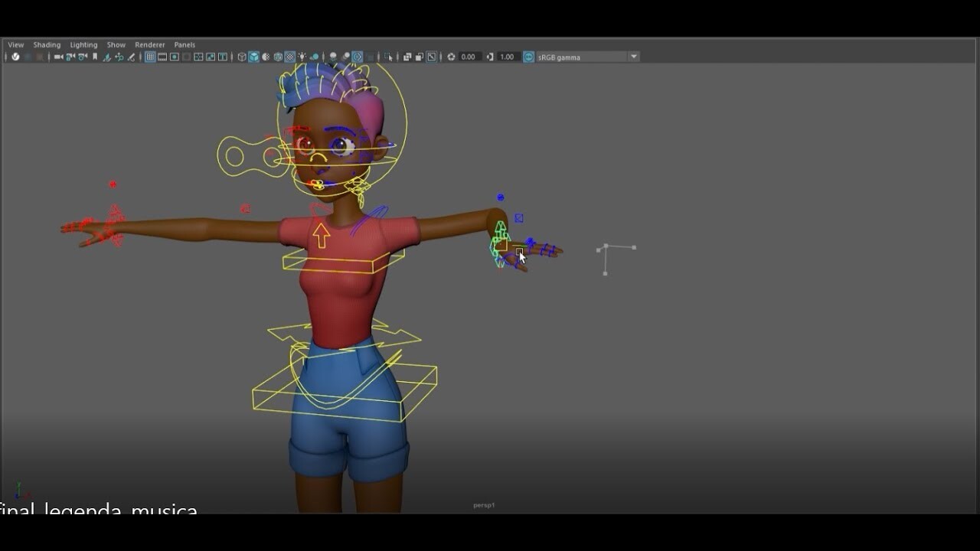Toggle the gate mask display
This screenshot has height=551, width=980.
click(187, 57)
